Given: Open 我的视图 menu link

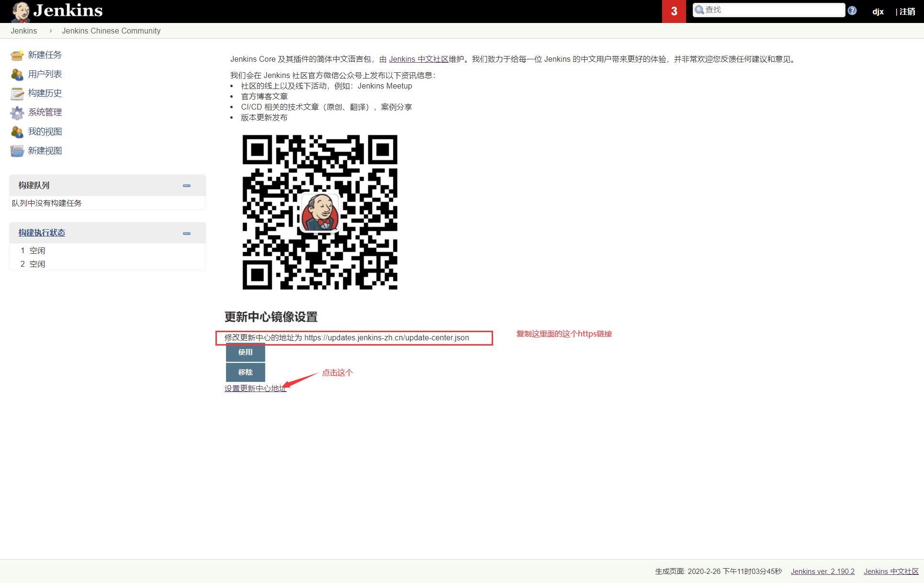Looking at the screenshot, I should coord(45,132).
